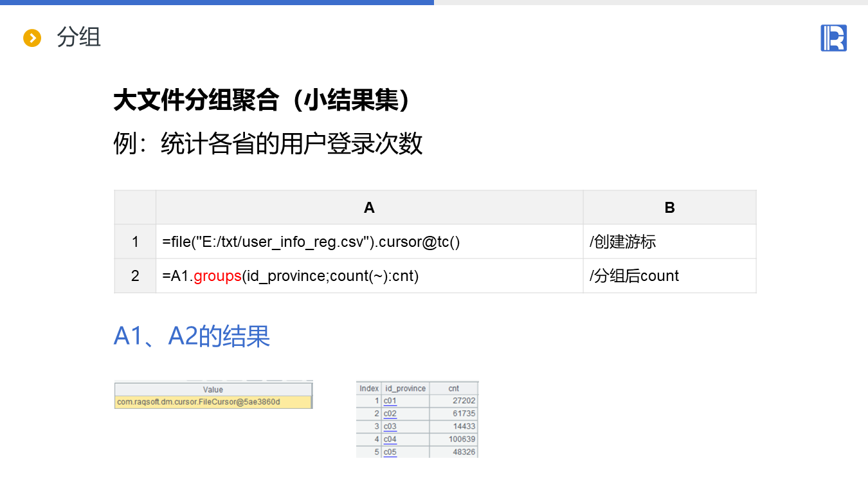Click the blue slide progress bar at top
The image size is (868, 488).
coord(217,3)
